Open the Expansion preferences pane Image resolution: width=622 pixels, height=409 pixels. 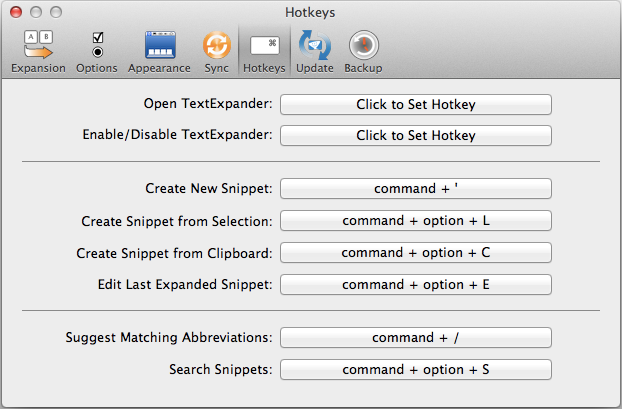point(38,52)
